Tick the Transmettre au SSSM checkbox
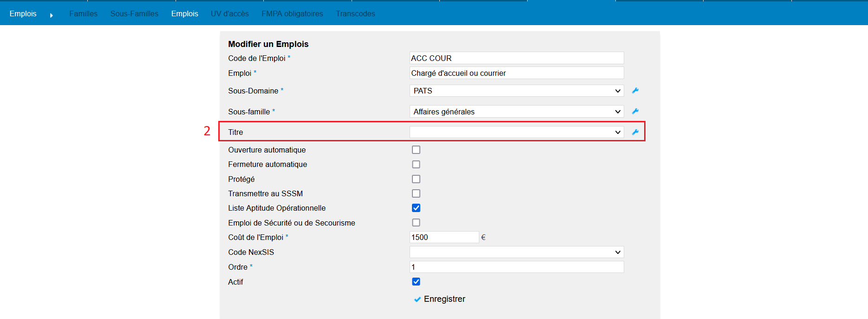The height and width of the screenshot is (319, 868). pyautogui.click(x=416, y=193)
